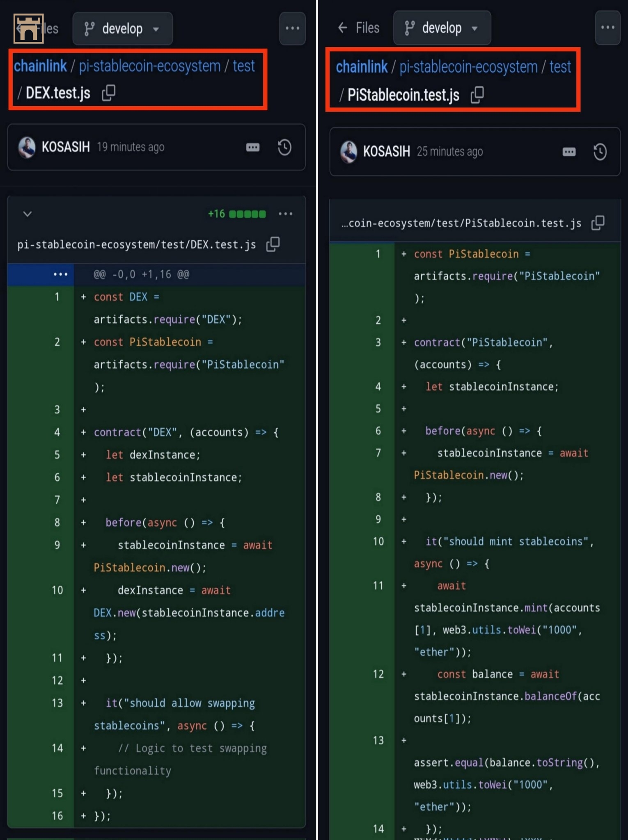Click PiStablecoin.test.js filename in right header

(x=403, y=95)
